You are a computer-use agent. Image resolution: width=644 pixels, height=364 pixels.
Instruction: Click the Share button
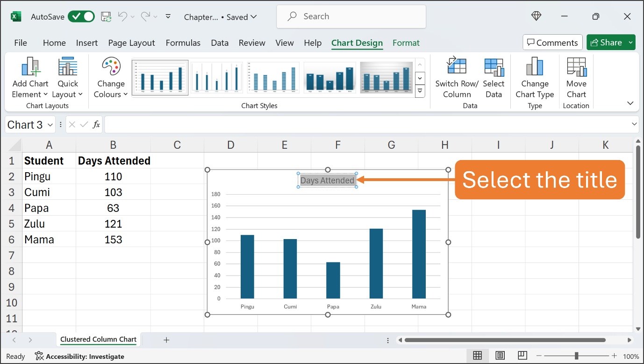606,43
